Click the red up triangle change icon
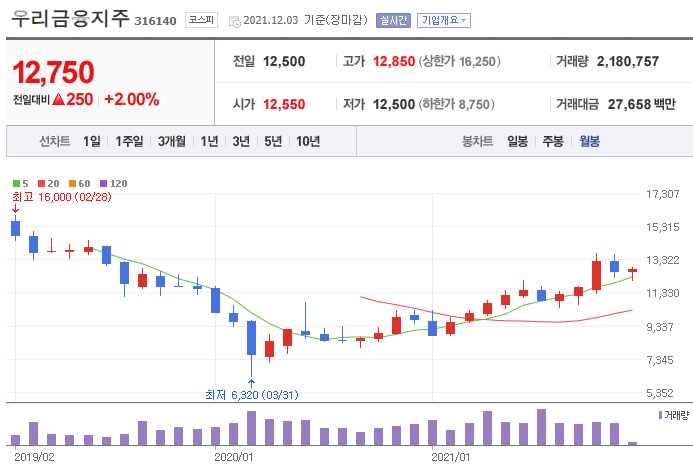693x470 pixels. coord(58,99)
